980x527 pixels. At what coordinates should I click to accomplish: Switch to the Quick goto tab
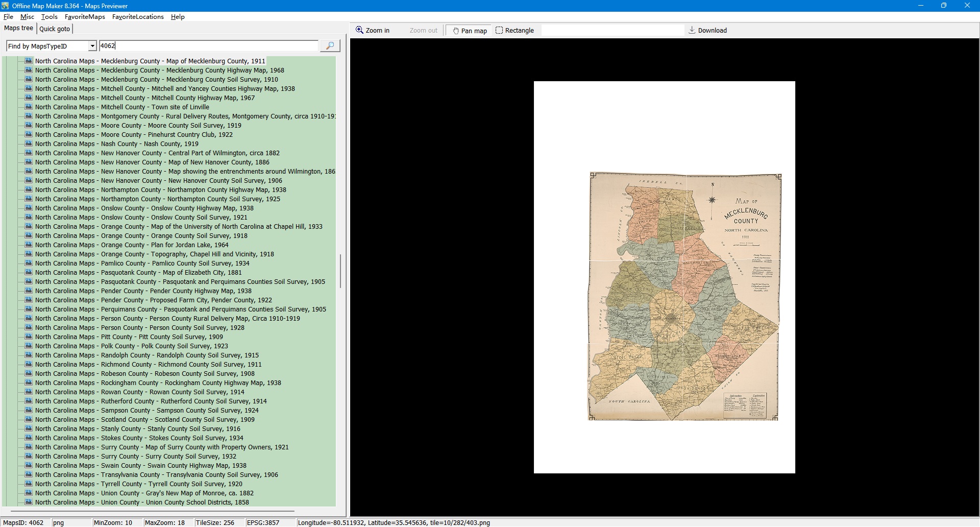tap(55, 29)
